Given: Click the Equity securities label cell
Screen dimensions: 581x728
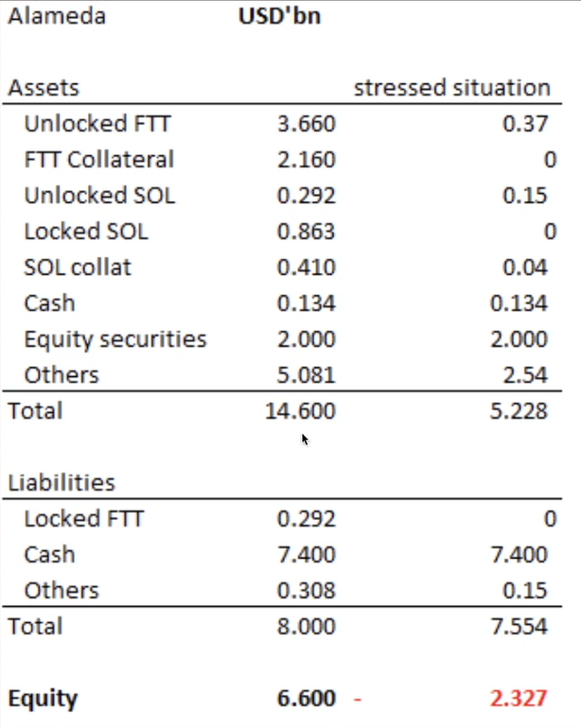Looking at the screenshot, I should [114, 339].
